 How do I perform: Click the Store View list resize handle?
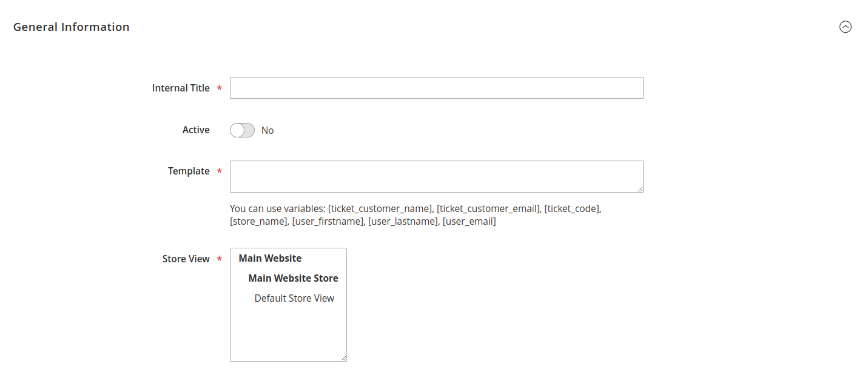click(343, 358)
